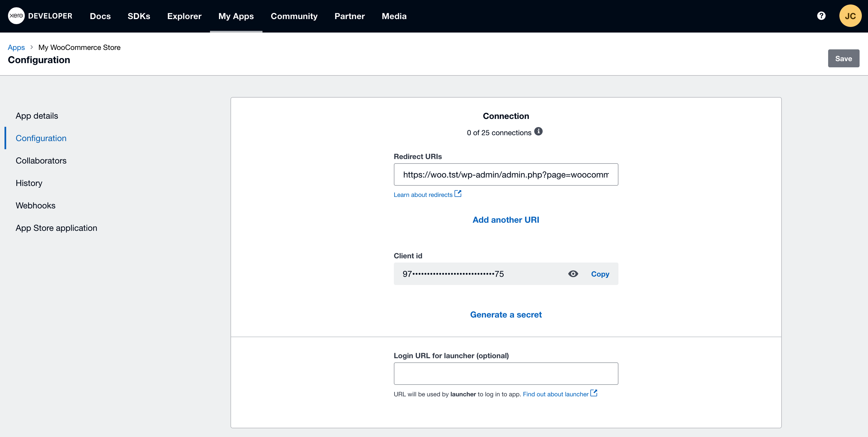868x437 pixels.
Task: Click the external link icon after Find out about launcher
Action: pos(594,393)
